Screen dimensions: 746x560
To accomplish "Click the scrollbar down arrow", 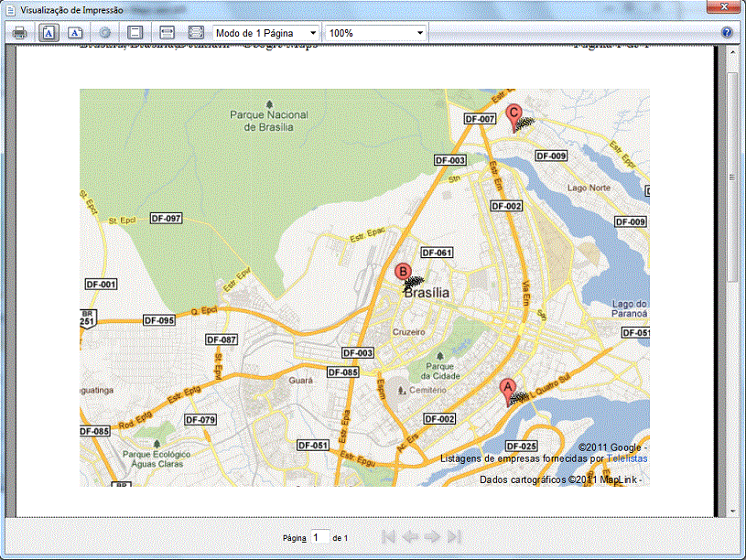I will 732,511.
